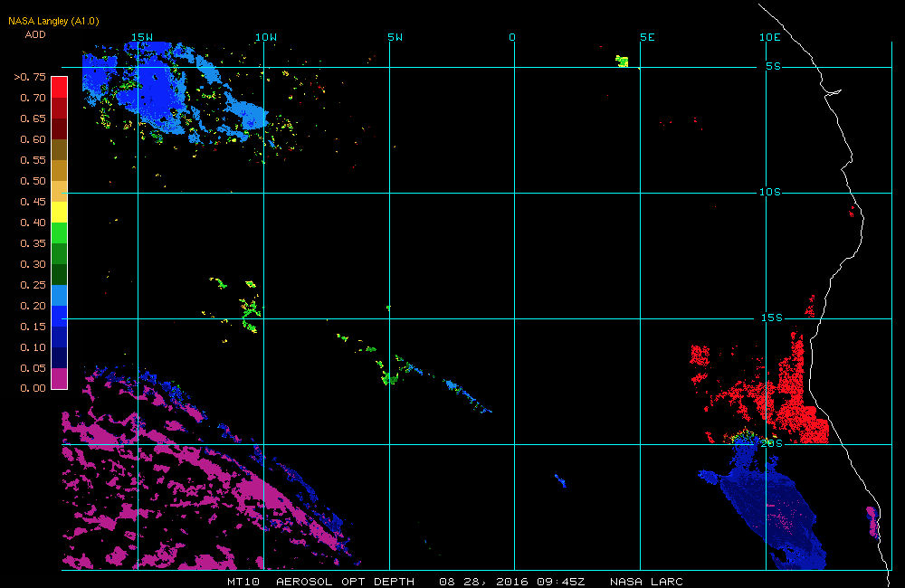Pick the magenta swatch at color bar bottom
The width and height of the screenshot is (905, 588).
tap(60, 378)
